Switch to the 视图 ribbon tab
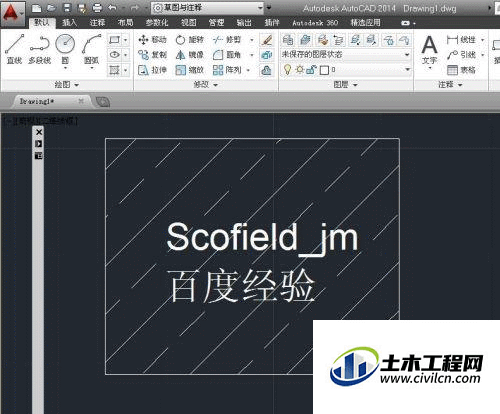 (x=188, y=23)
